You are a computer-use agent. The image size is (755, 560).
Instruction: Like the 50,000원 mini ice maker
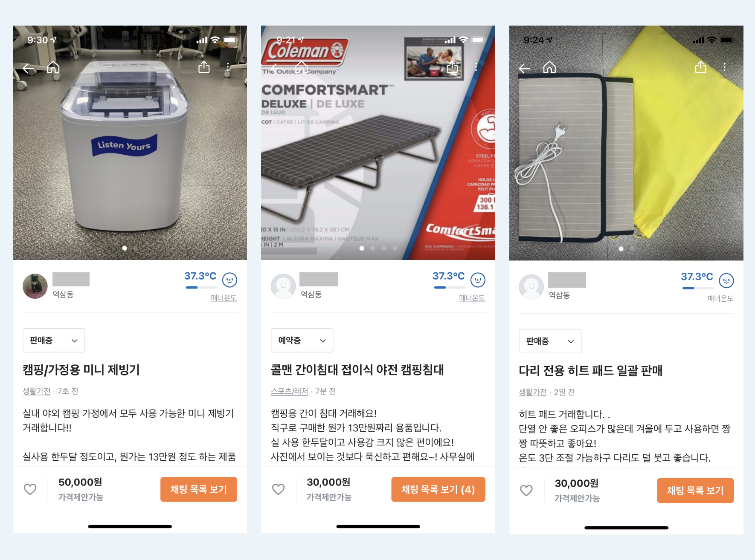(x=30, y=489)
